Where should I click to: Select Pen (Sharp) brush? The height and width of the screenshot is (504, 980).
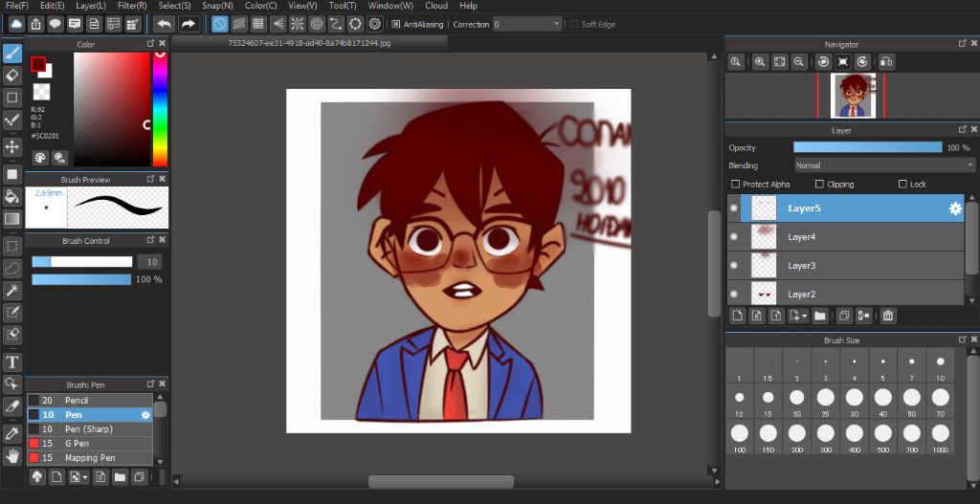(89, 429)
